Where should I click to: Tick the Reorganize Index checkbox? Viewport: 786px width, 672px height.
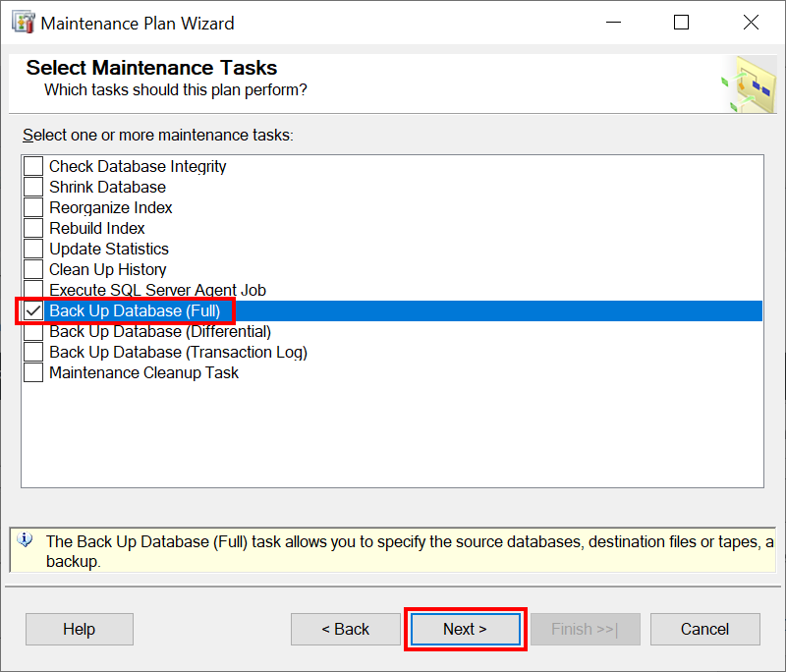tap(33, 207)
